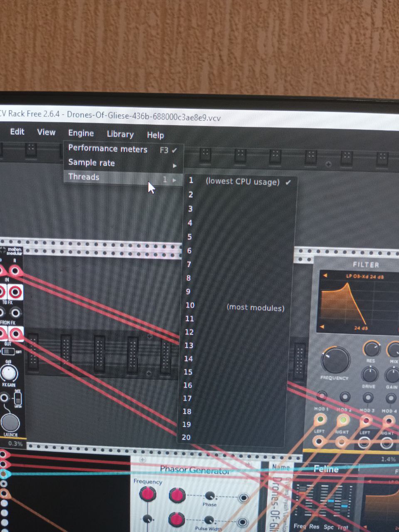The image size is (399, 532).
Task: Click the MOD 1 attenuator knob
Action: click(x=322, y=396)
